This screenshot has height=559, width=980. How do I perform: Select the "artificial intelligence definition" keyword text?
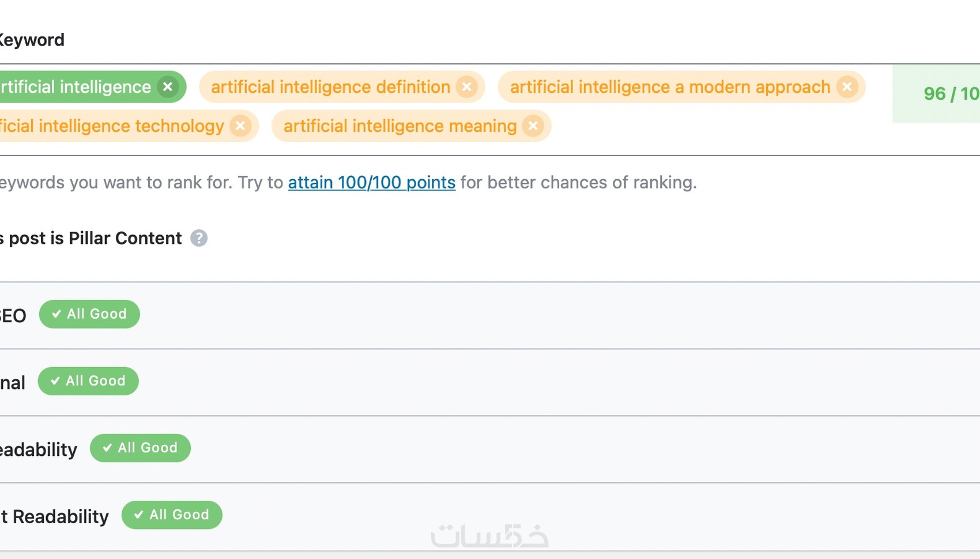coord(330,87)
